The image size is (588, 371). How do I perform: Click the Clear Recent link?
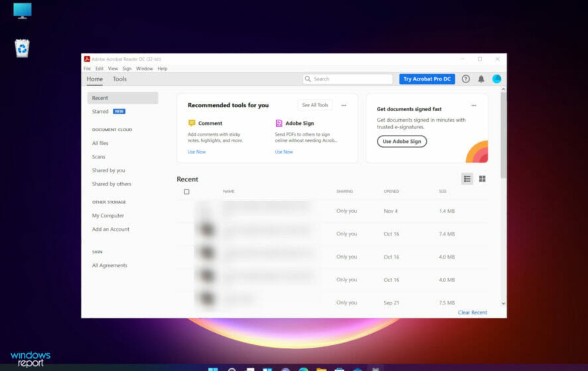472,312
